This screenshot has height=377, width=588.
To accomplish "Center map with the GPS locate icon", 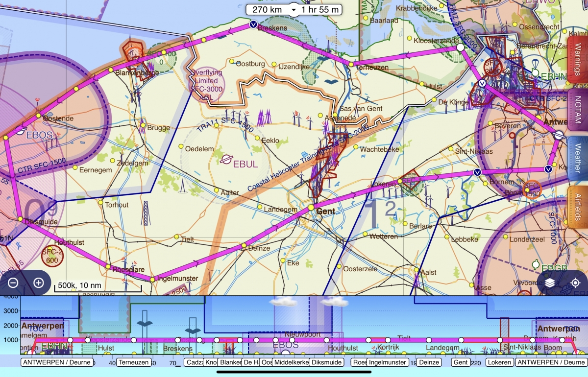I will [x=575, y=283].
